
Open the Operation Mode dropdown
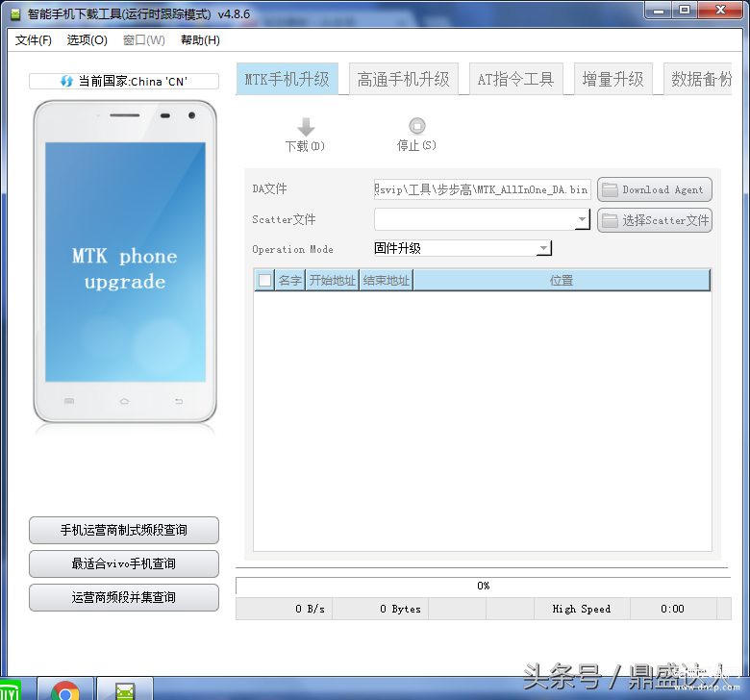pos(543,248)
